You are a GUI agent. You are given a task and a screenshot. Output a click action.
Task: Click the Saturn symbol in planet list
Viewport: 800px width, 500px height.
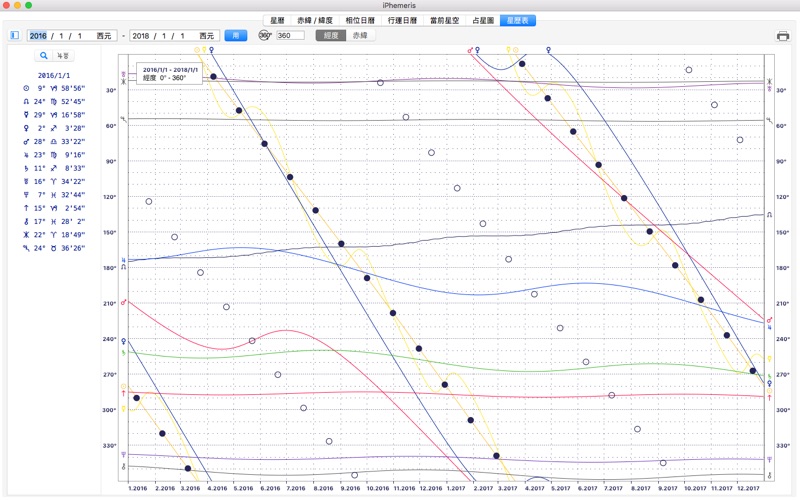point(26,168)
